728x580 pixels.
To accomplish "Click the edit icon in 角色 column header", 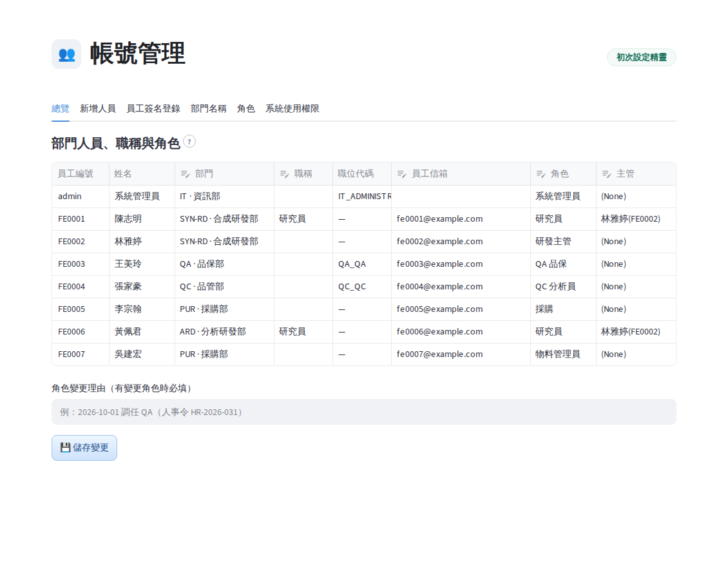I will click(x=541, y=174).
